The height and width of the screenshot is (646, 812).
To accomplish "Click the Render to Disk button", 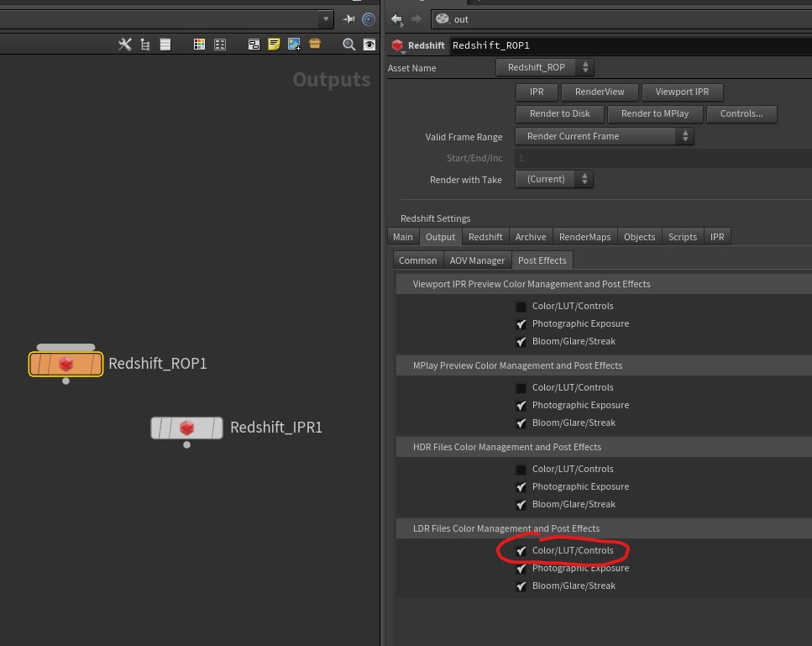I will [x=559, y=113].
